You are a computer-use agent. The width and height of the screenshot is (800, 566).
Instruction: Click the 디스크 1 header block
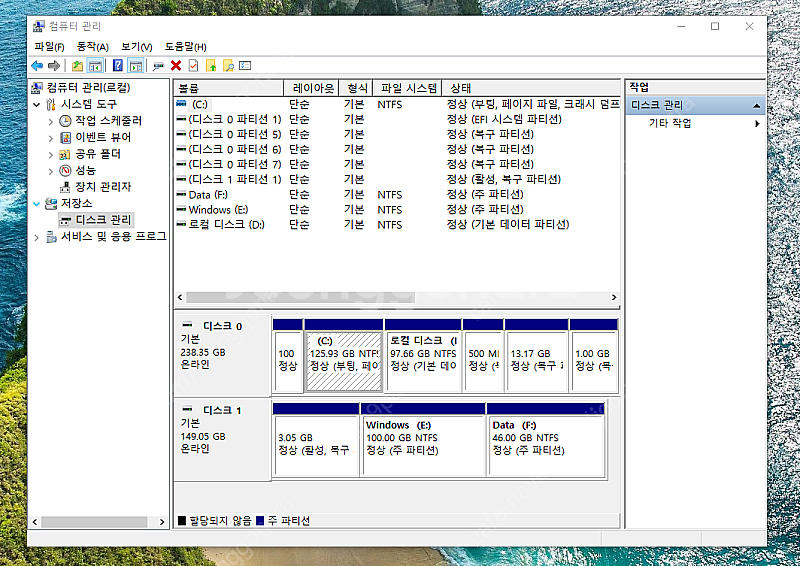[x=222, y=439]
